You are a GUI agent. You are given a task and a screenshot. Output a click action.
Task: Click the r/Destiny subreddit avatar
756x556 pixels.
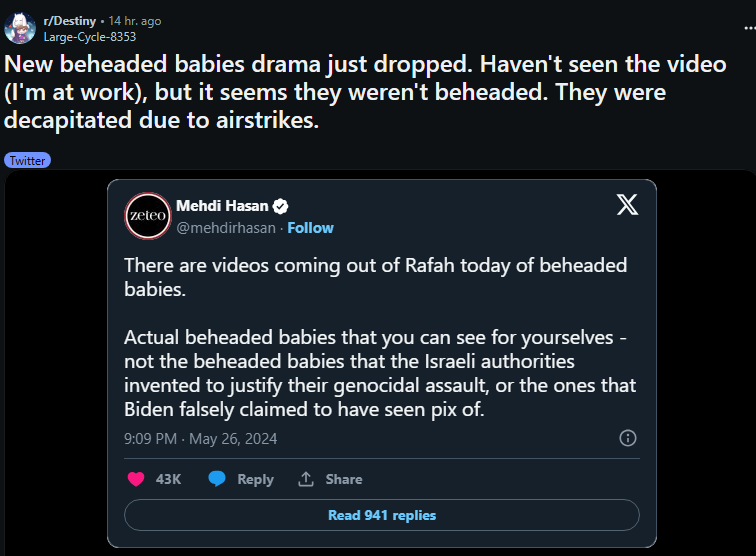click(20, 28)
